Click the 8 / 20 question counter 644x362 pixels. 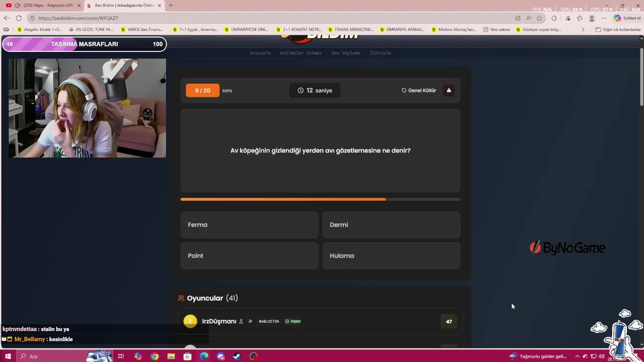click(x=203, y=90)
